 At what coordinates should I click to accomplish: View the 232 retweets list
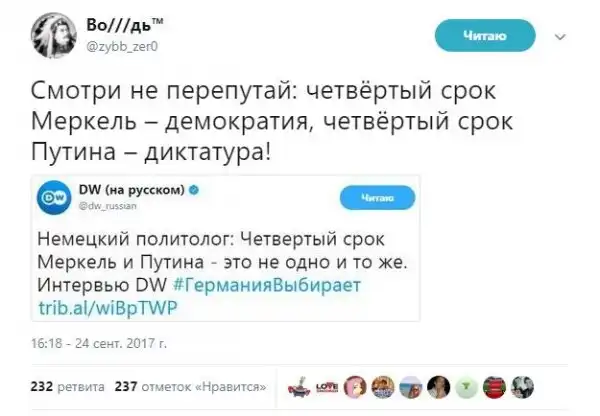[67, 387]
